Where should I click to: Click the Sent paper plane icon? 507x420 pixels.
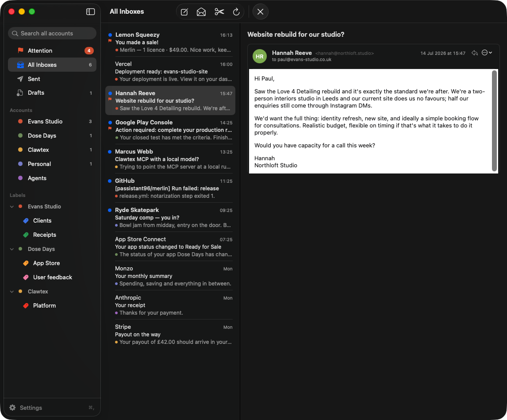tap(20, 79)
